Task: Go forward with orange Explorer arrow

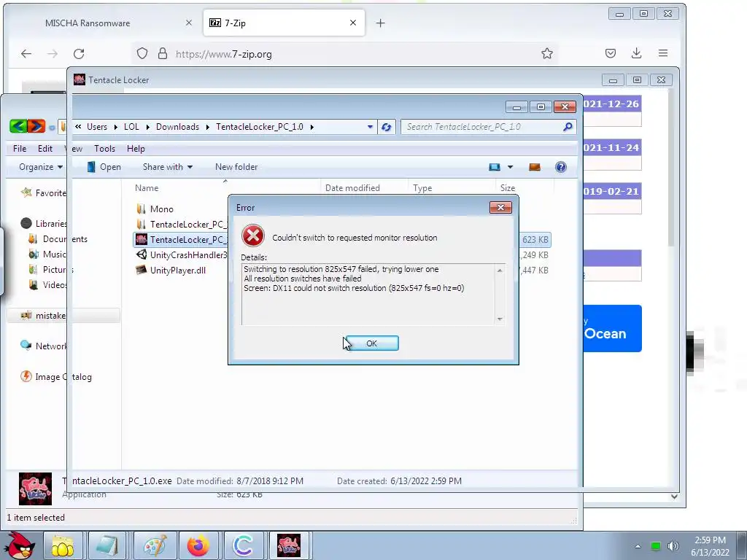Action: (36, 126)
